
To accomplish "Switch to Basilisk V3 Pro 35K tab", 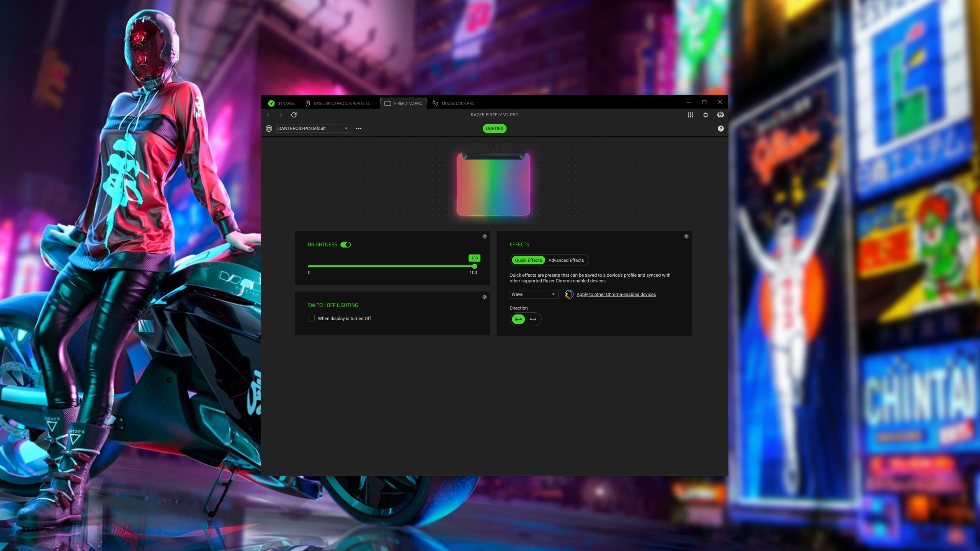I will [x=339, y=103].
